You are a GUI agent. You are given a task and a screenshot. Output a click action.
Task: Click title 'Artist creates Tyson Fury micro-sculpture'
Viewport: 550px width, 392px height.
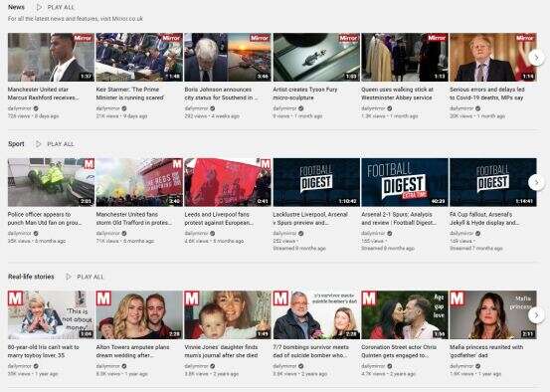tap(305, 94)
